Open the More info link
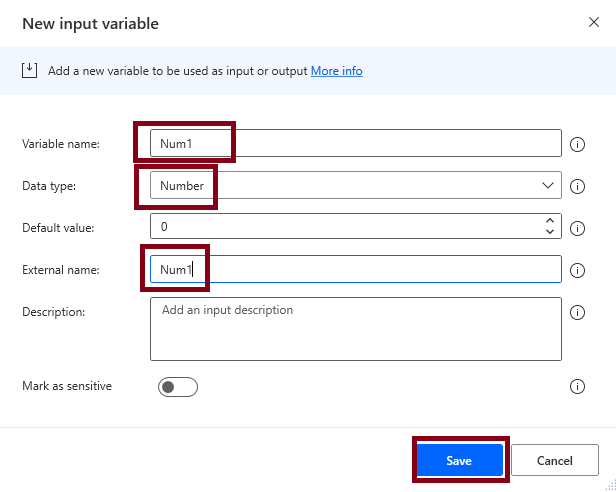This screenshot has width=616, height=492. pyautogui.click(x=336, y=71)
